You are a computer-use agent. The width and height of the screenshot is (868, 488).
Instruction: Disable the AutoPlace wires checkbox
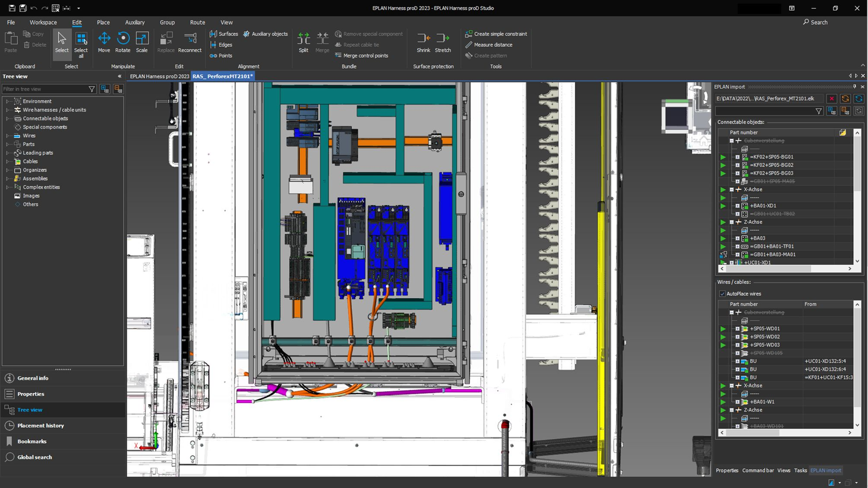click(x=722, y=294)
